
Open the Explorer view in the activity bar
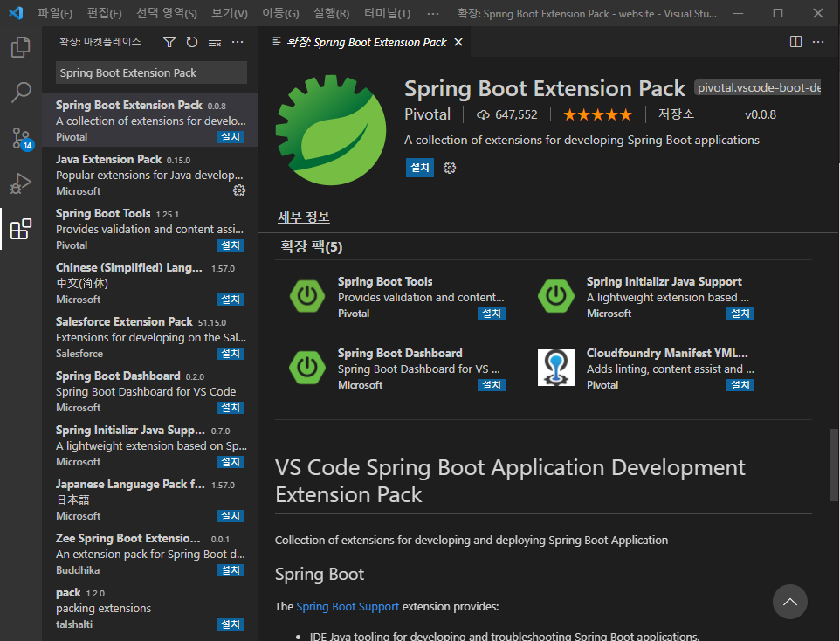[x=20, y=48]
